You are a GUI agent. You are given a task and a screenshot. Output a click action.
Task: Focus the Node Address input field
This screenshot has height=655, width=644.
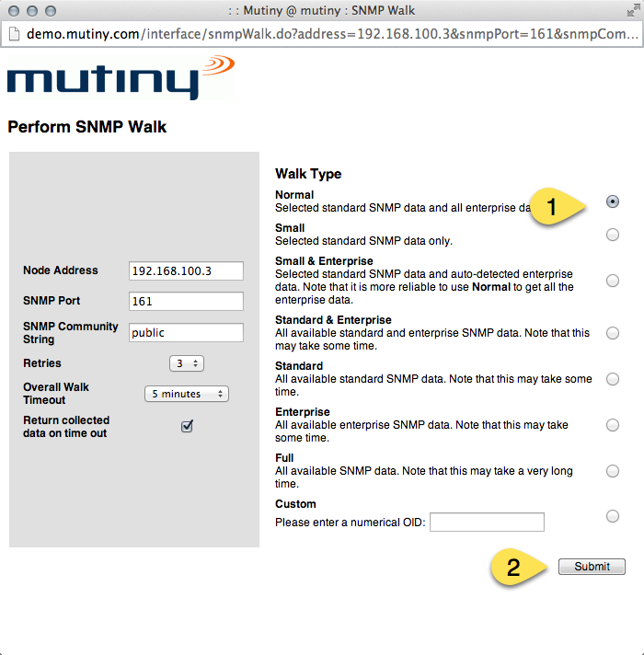pos(186,270)
